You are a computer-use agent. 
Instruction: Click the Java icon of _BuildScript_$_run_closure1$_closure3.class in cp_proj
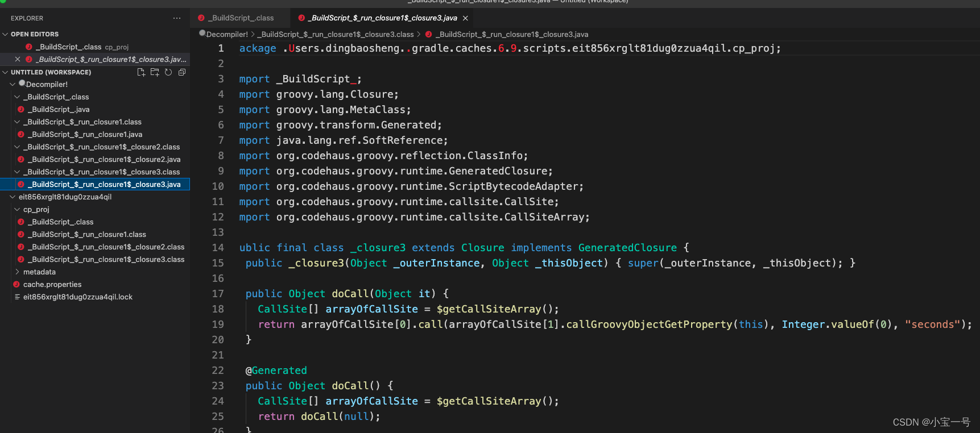pos(21,259)
